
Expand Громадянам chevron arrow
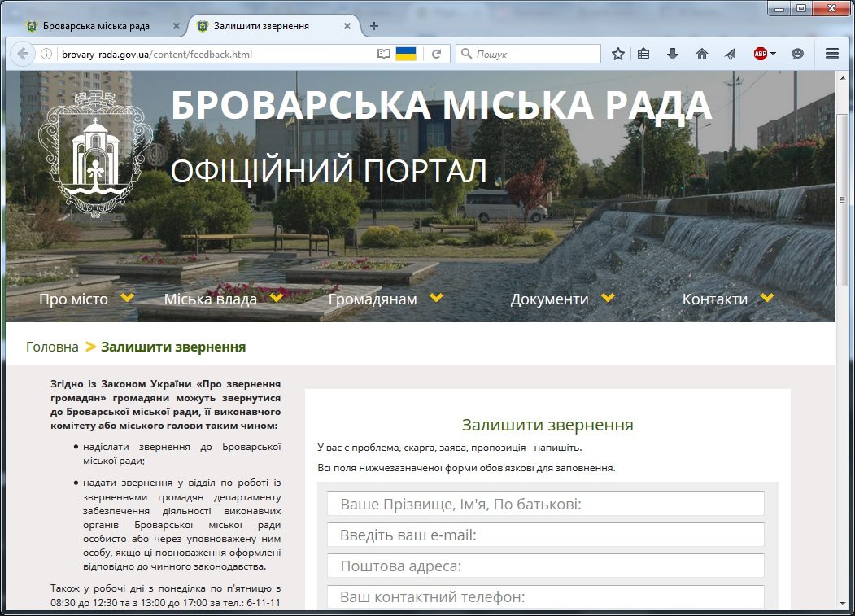[x=436, y=297]
